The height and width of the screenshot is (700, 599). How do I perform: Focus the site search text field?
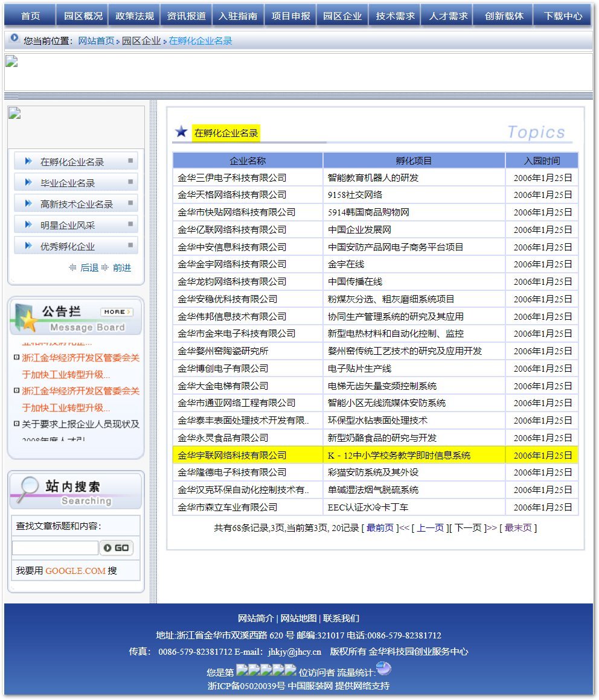(55, 548)
